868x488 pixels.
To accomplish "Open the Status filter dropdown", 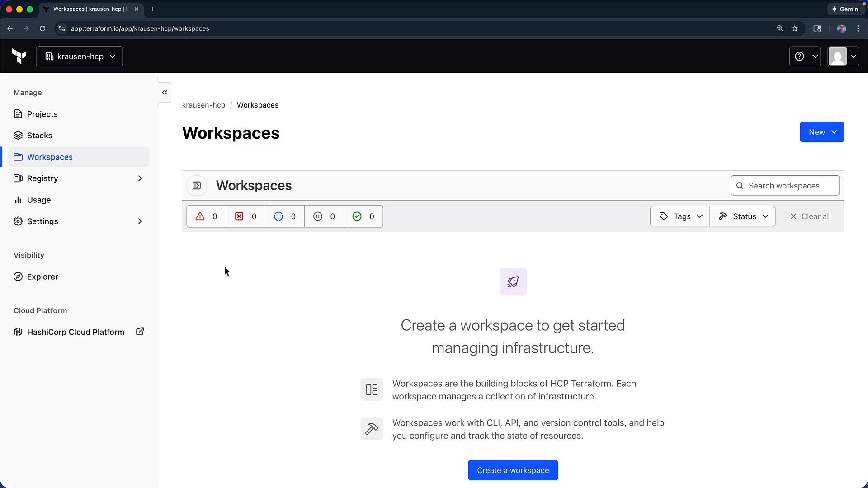I will click(x=743, y=216).
